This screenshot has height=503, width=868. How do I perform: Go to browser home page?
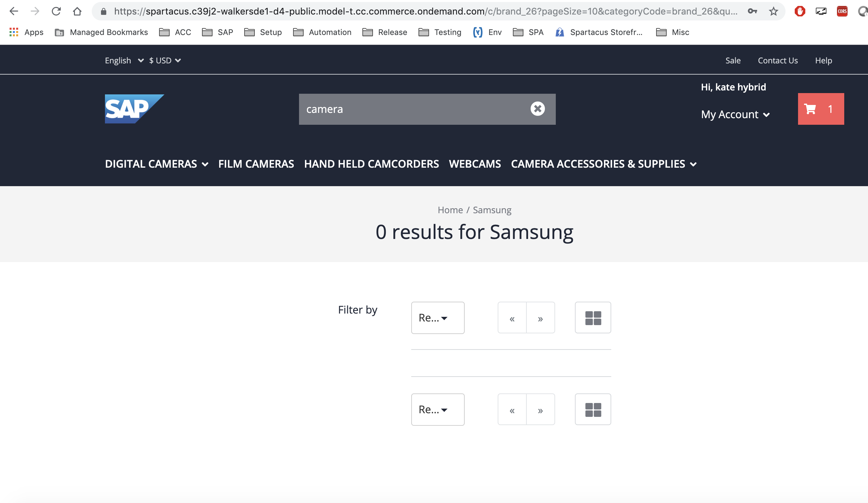point(77,11)
